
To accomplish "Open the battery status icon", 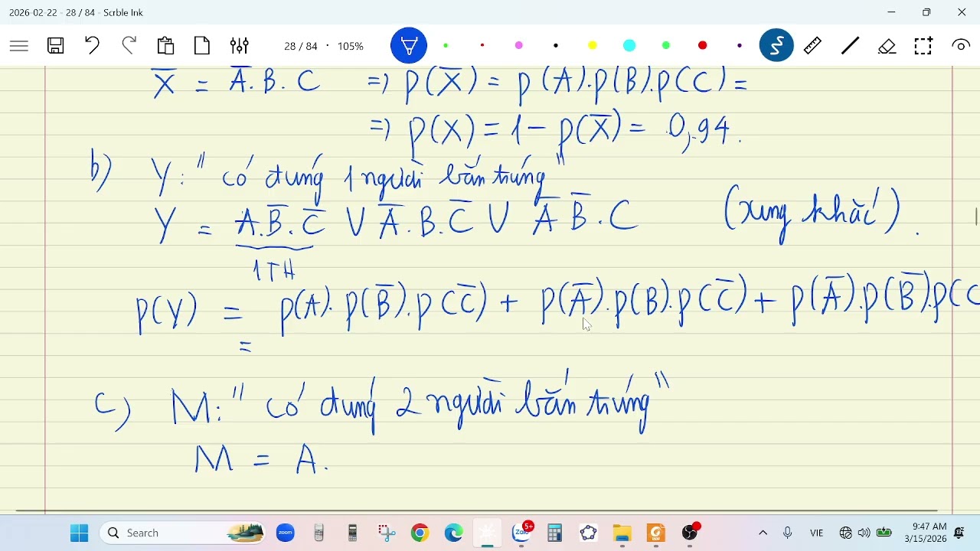I will (x=884, y=533).
